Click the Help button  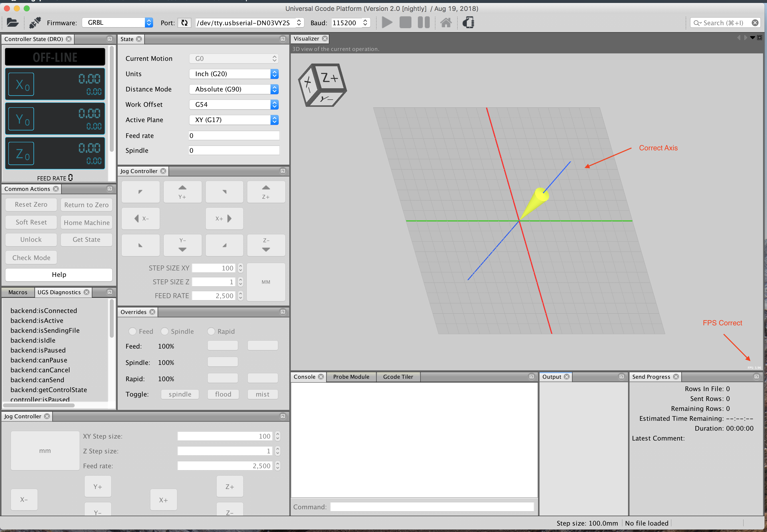[x=59, y=275]
